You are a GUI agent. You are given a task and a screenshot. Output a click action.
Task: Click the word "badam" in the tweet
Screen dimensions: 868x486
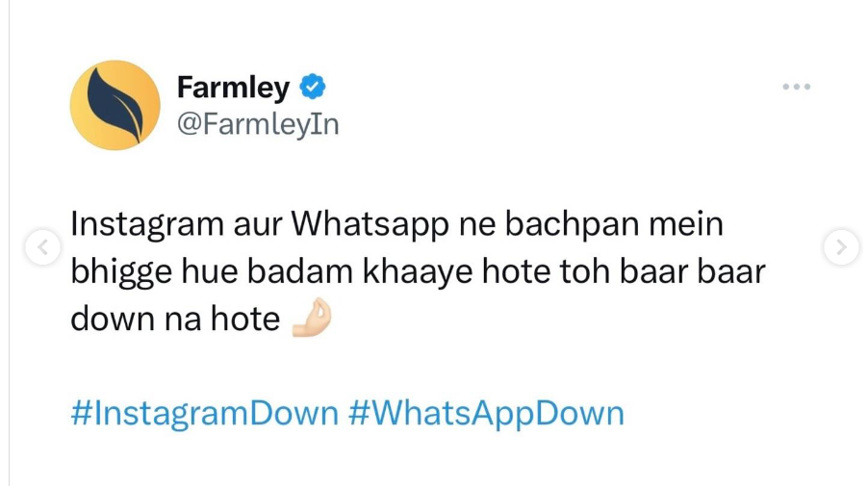pos(299,271)
